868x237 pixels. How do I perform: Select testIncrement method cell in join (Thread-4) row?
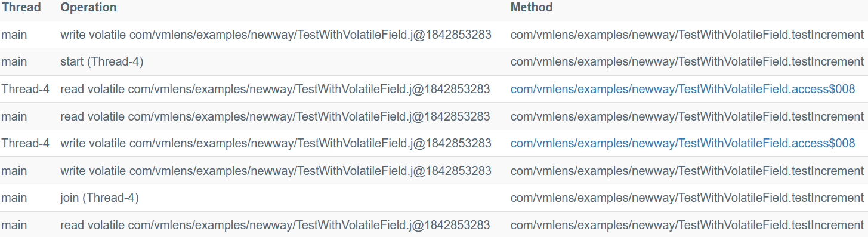pyautogui.click(x=687, y=198)
